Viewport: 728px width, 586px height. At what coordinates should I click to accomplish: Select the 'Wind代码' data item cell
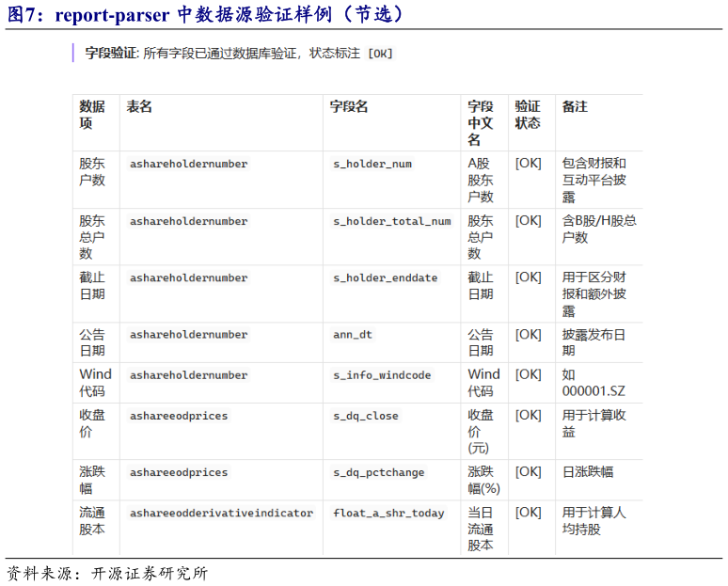click(x=95, y=383)
